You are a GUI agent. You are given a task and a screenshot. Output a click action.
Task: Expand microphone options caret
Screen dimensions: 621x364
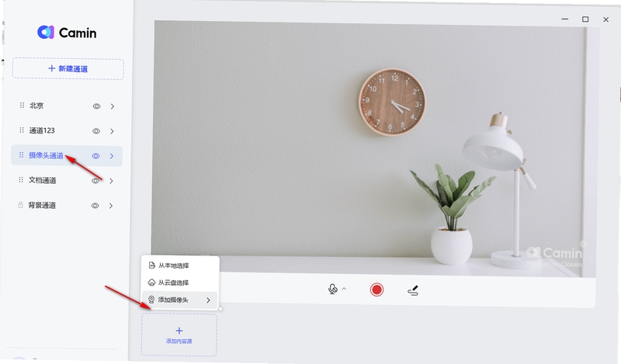pyautogui.click(x=344, y=289)
